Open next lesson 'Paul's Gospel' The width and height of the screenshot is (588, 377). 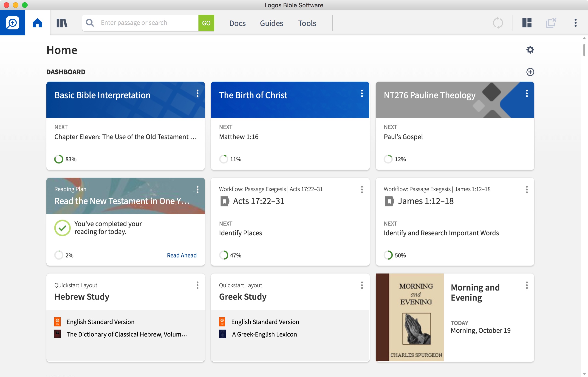coord(403,137)
